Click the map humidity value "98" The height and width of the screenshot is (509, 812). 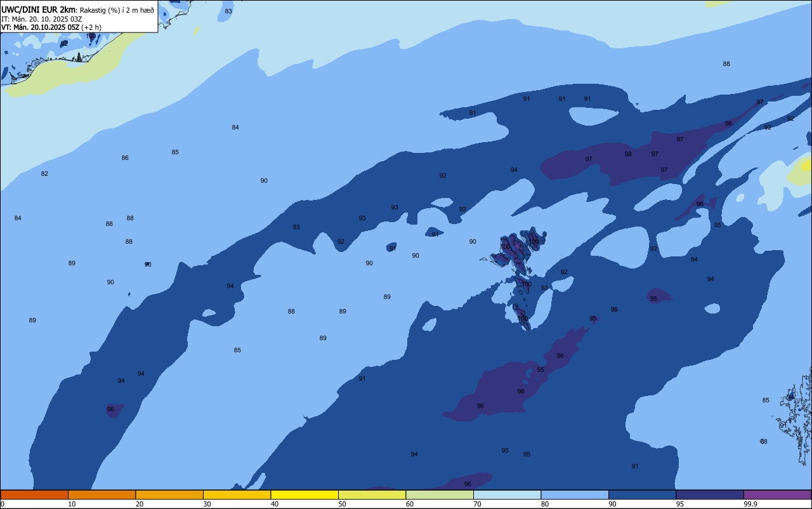point(628,154)
